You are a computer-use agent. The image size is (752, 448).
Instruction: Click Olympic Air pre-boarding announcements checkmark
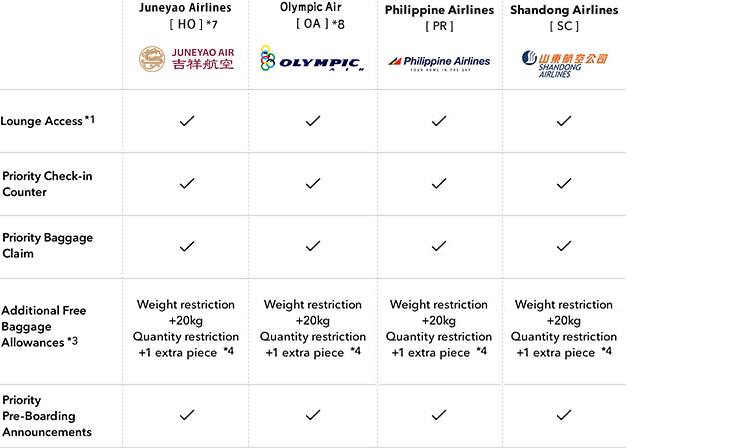[x=313, y=415]
